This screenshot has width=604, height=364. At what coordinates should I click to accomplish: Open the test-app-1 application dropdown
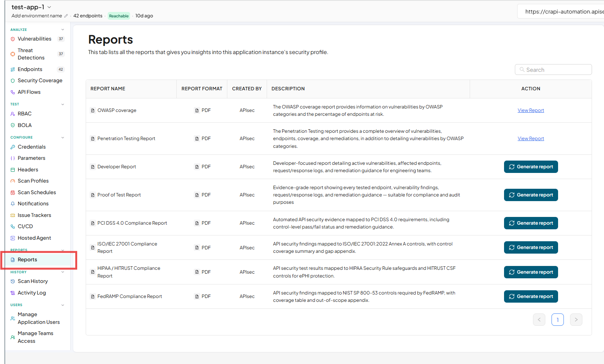[49, 7]
